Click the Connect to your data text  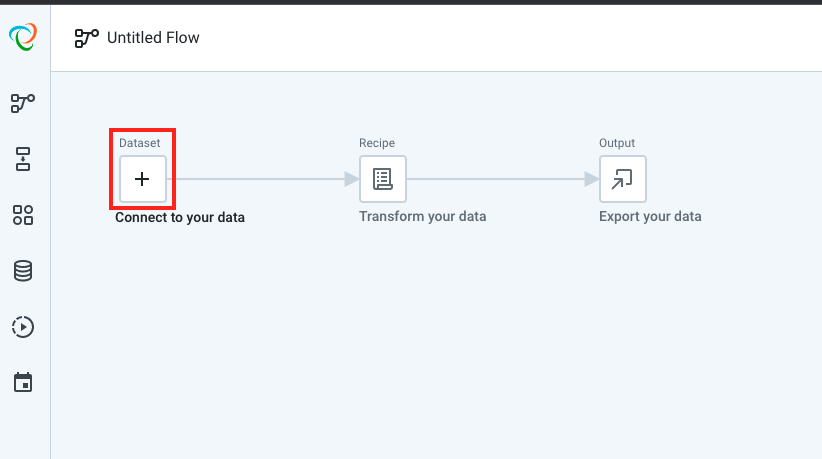(x=180, y=217)
